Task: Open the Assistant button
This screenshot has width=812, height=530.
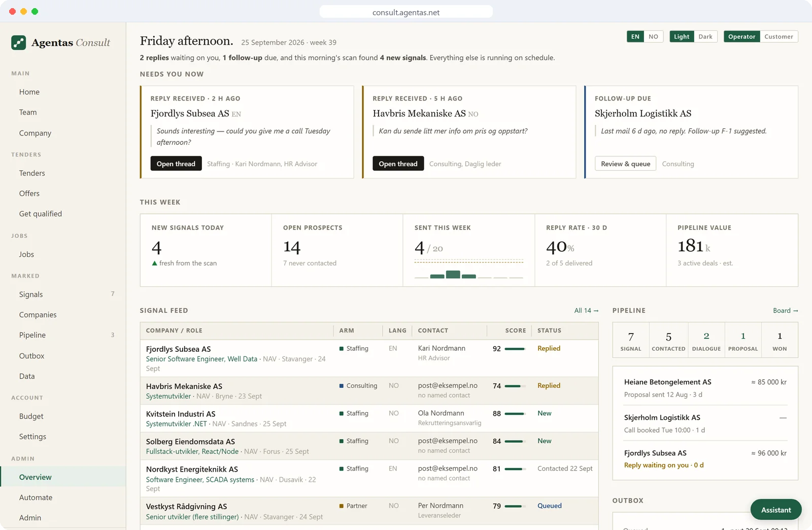Action: pos(776,510)
